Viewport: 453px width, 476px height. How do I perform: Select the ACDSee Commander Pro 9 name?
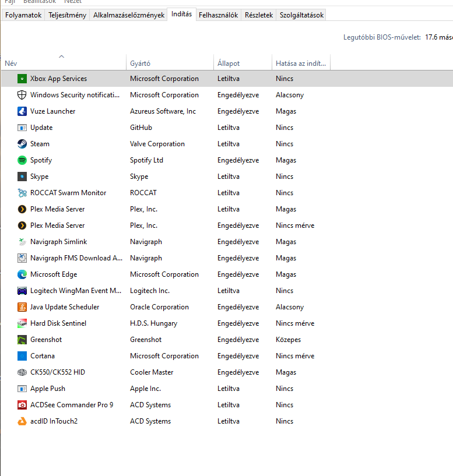pos(72,405)
